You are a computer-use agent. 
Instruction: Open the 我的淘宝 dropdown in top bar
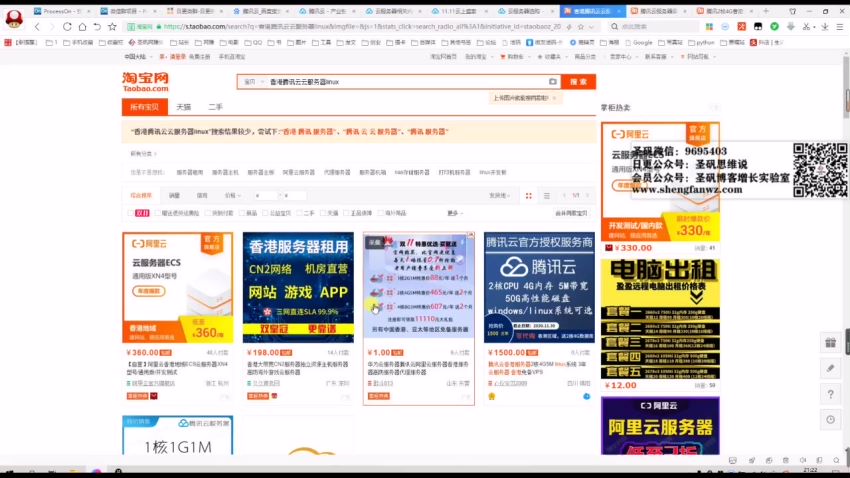click(477, 56)
